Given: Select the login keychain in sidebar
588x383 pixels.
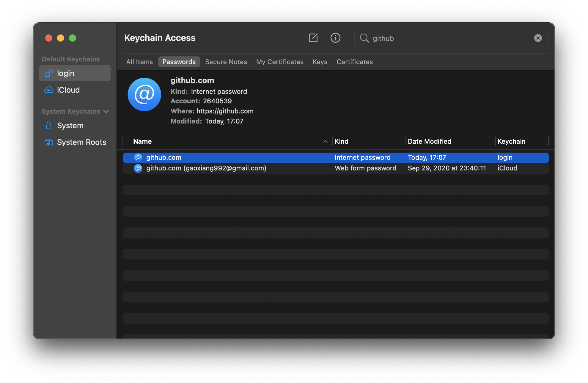Looking at the screenshot, I should [65, 73].
